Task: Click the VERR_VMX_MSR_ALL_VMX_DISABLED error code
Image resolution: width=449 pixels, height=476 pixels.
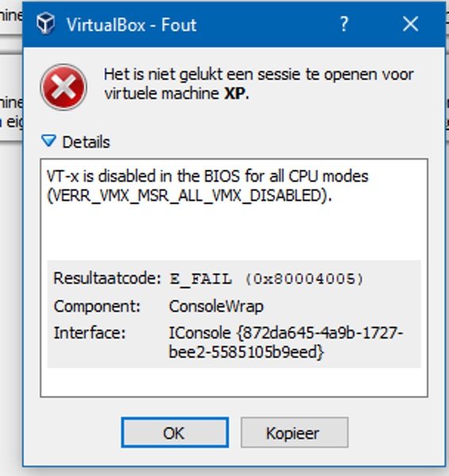Action: pyautogui.click(x=190, y=195)
